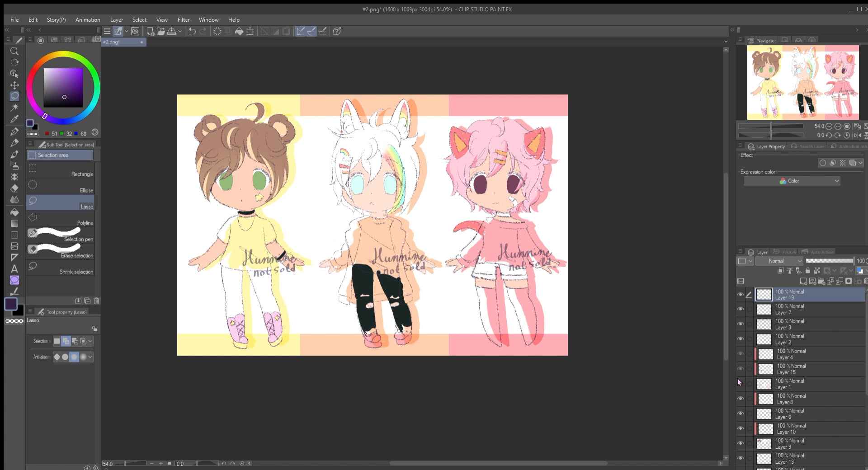This screenshot has width=868, height=470.
Task: Hide Layer 3 with its eye icon
Action: coord(741,324)
